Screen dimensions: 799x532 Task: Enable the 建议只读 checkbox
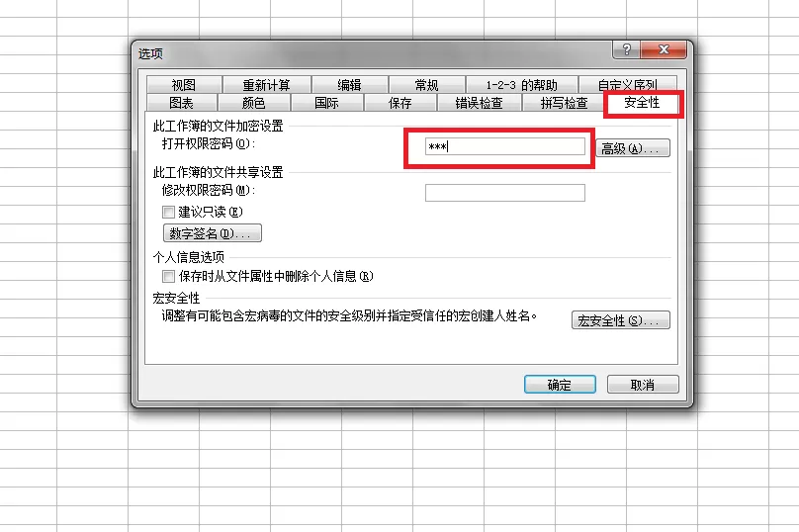[x=169, y=212]
